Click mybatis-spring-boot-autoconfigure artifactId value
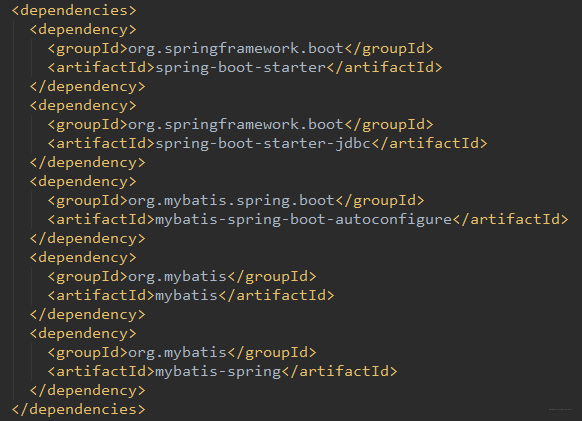 [304, 219]
